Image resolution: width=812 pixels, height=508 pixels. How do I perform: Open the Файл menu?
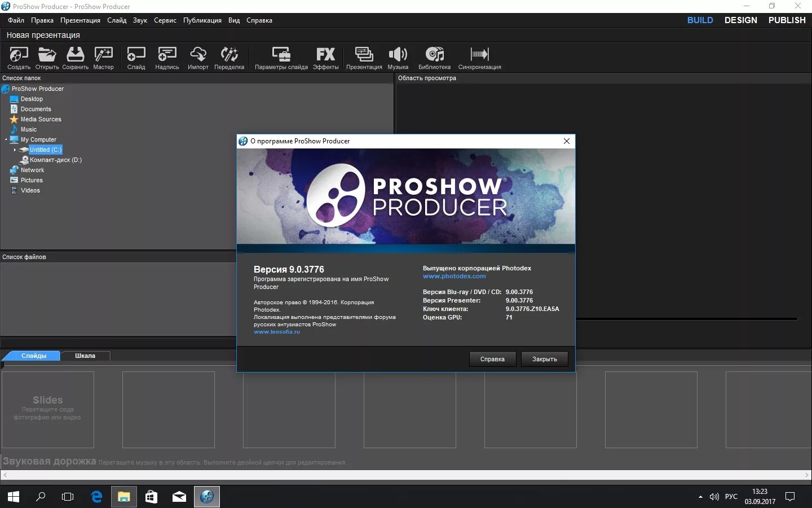[16, 20]
